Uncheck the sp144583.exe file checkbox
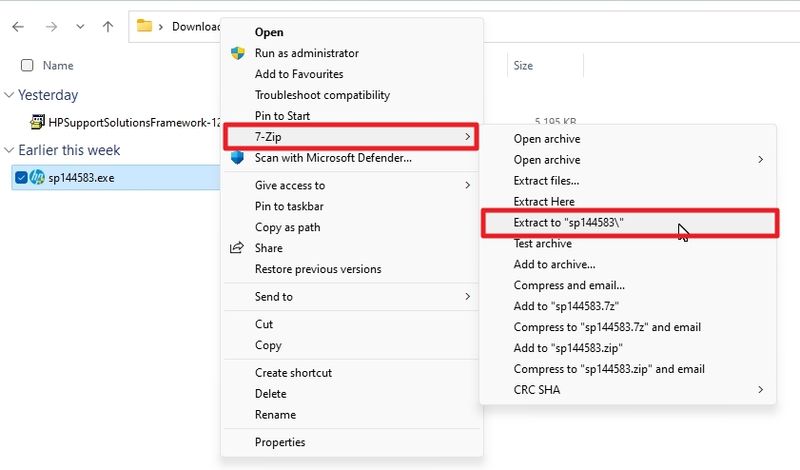The height and width of the screenshot is (470, 800). [22, 178]
